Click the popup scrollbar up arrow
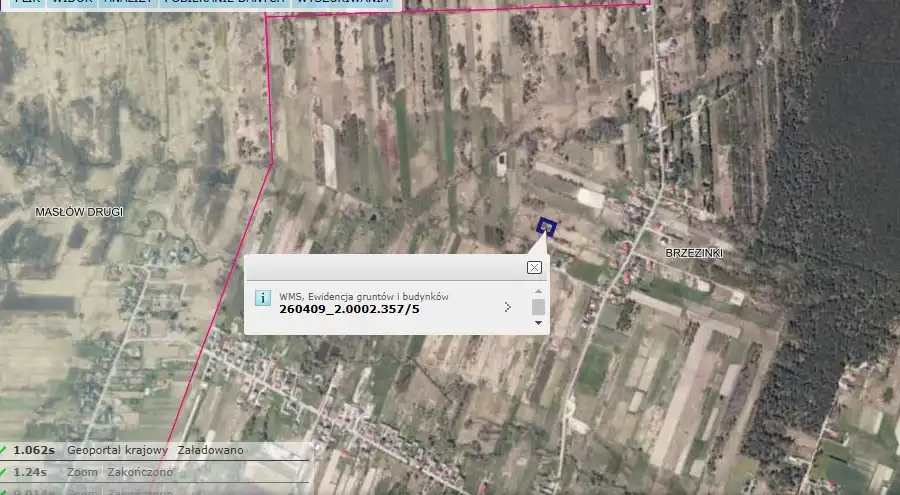 (538, 292)
